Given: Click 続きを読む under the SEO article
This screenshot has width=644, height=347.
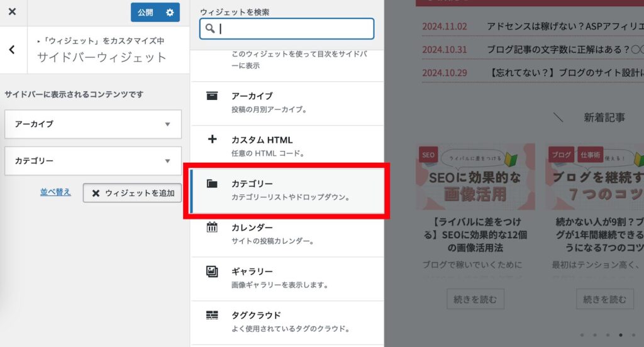Looking at the screenshot, I should 475,299.
